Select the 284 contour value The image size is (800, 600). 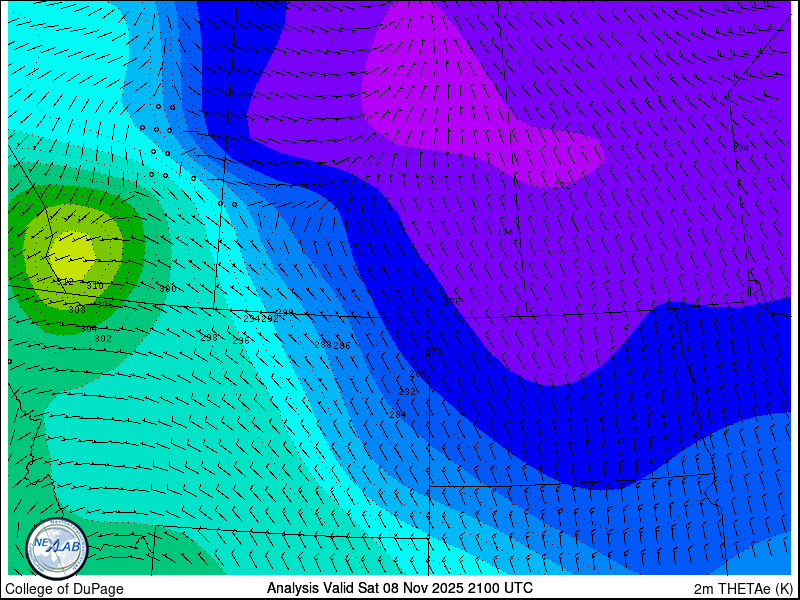[x=397, y=415]
